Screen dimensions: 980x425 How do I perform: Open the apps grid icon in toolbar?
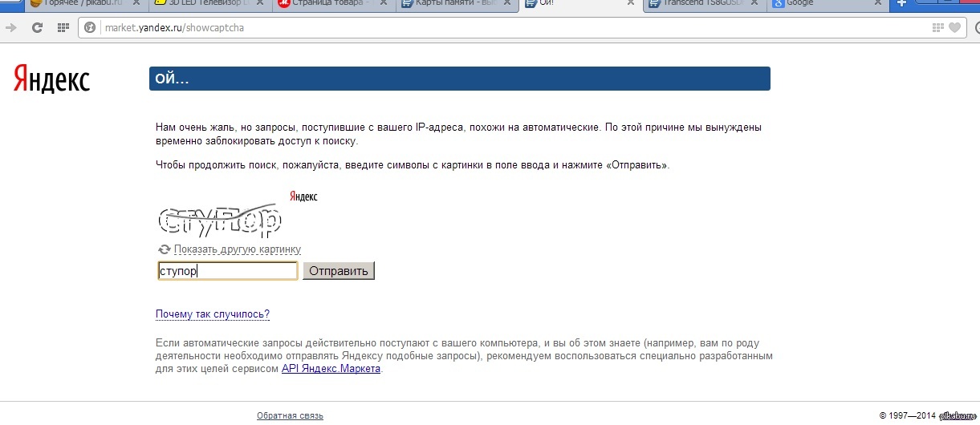[63, 28]
